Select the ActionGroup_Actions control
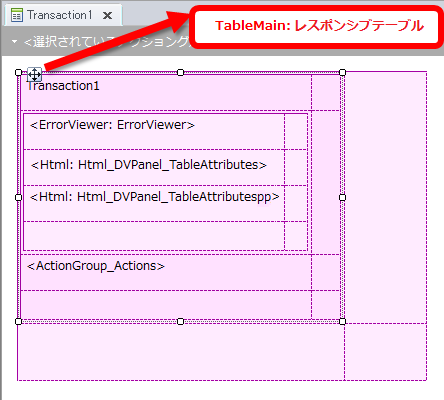Screen dimensions: 444x400 96,266
